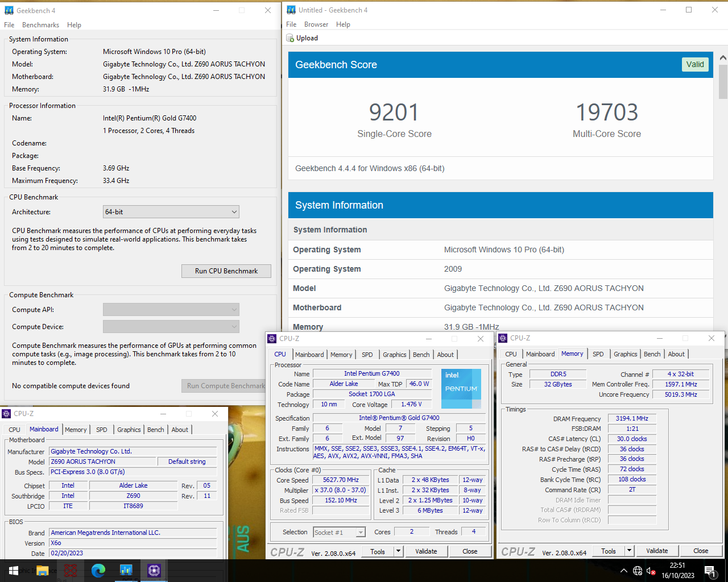Screen dimensions: 728x582
Task: Select CPU tab in bottom-left CPU-Z Mainboard window
Action: pyautogui.click(x=14, y=430)
